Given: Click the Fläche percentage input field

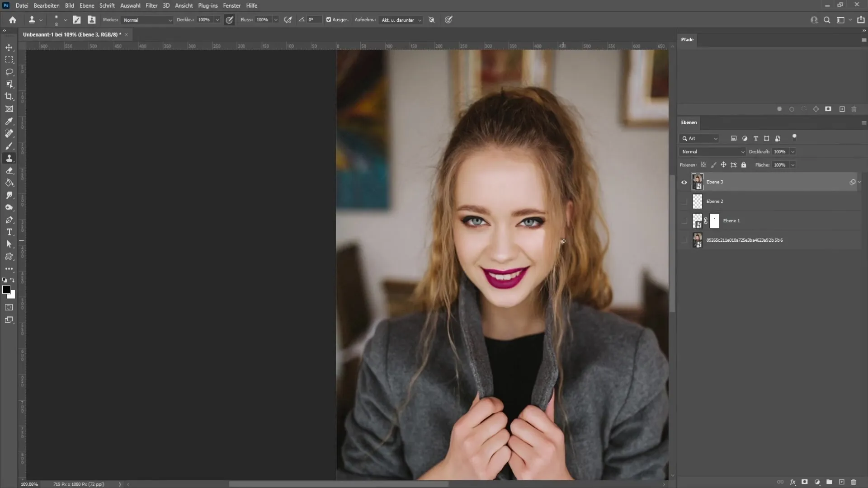Looking at the screenshot, I should [780, 165].
